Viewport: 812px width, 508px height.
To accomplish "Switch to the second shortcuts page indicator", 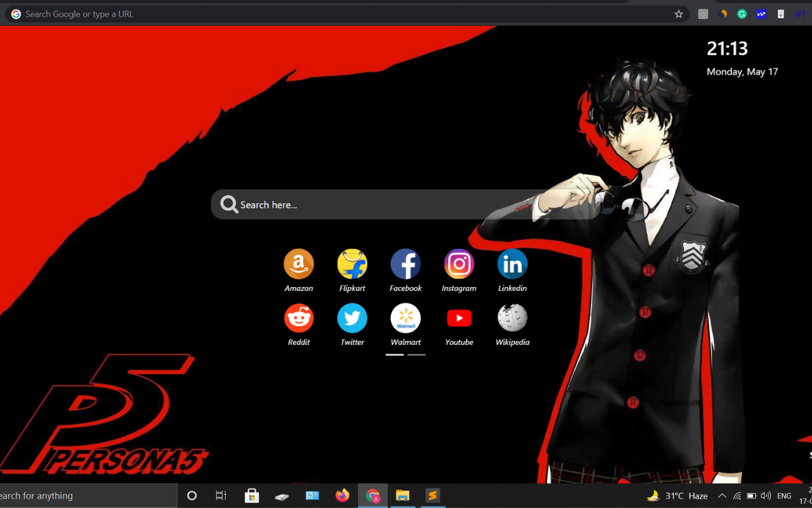I will tap(416, 355).
